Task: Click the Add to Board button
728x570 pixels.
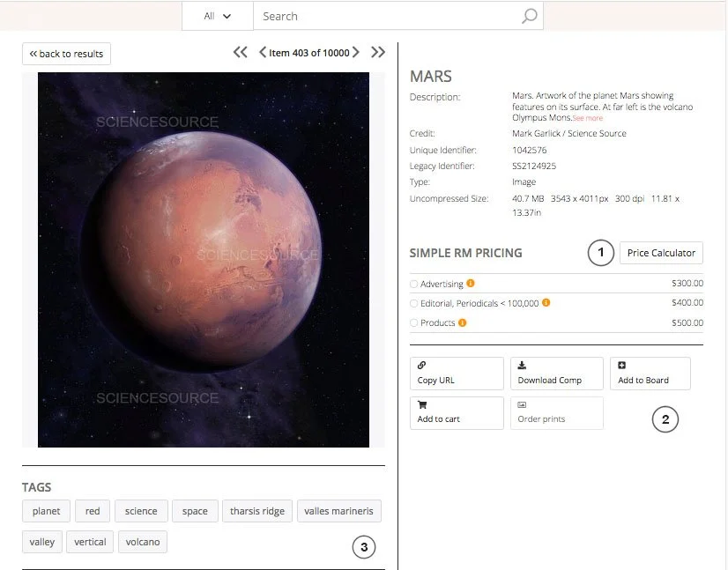Action: [x=650, y=374]
